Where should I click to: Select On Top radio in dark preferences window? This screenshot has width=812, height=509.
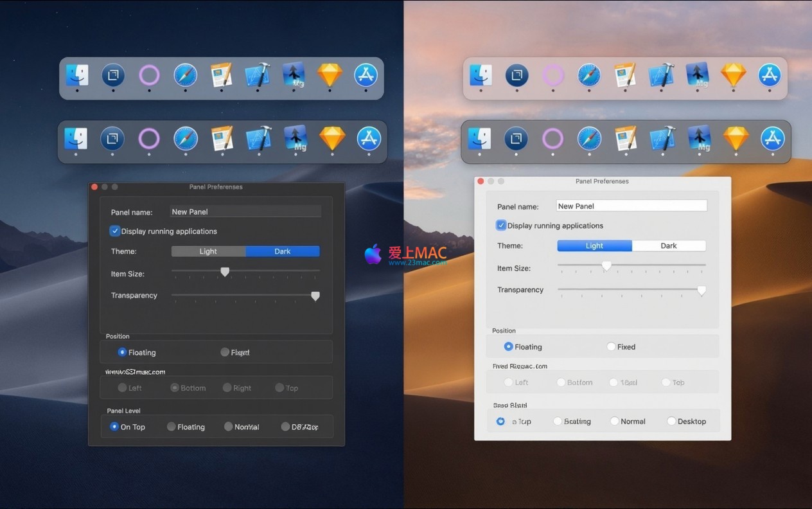tap(114, 427)
